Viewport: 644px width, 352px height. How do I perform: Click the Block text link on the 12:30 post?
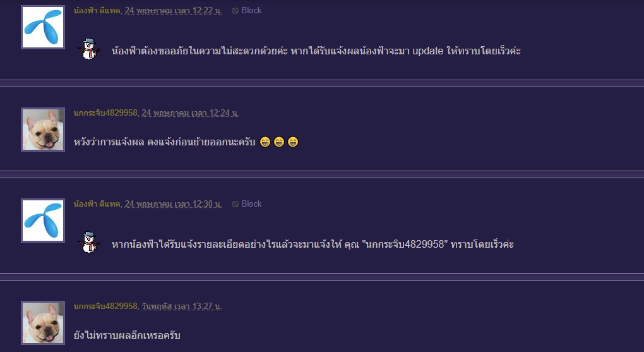(x=251, y=204)
